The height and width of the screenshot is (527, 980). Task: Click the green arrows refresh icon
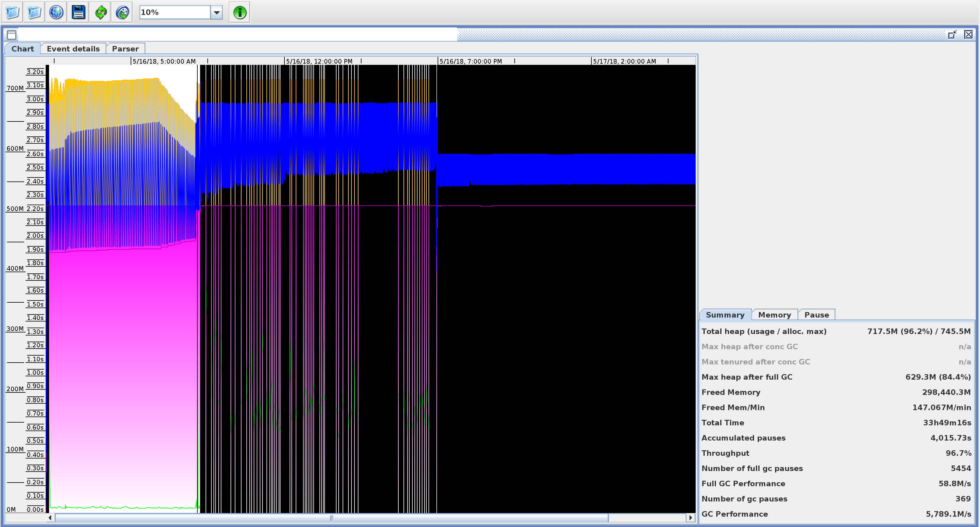tap(100, 12)
